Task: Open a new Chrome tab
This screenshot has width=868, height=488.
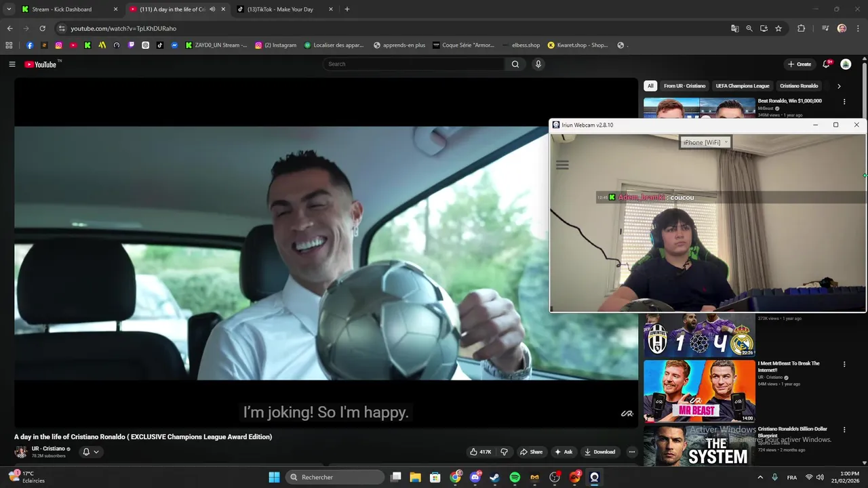Action: click(347, 9)
